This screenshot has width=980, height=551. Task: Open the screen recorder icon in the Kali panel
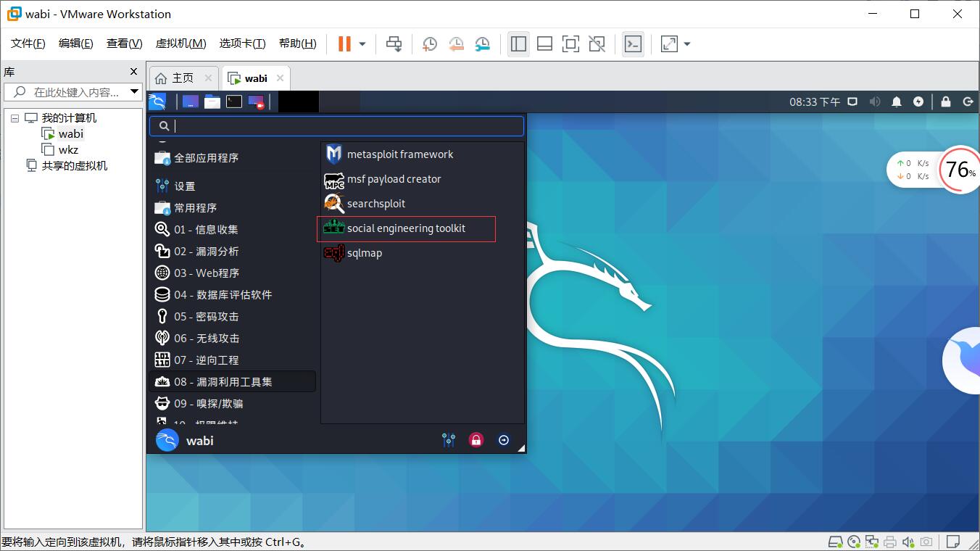256,101
